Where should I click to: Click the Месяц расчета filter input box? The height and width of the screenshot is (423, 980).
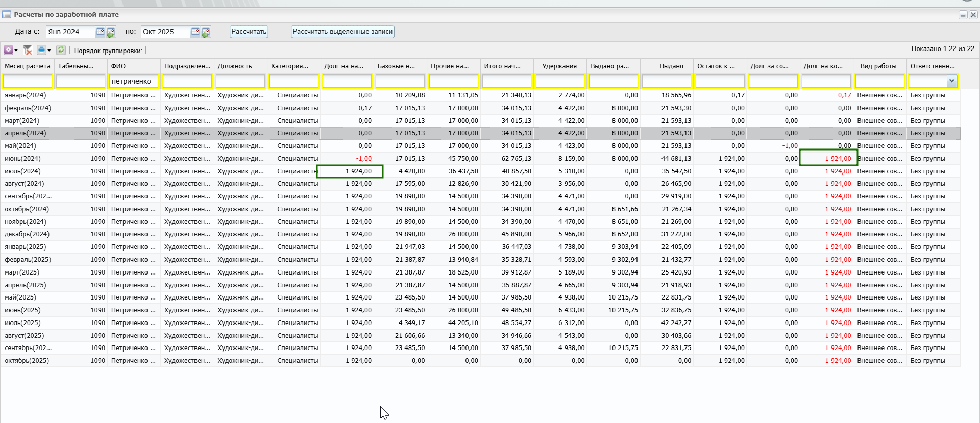click(x=28, y=81)
